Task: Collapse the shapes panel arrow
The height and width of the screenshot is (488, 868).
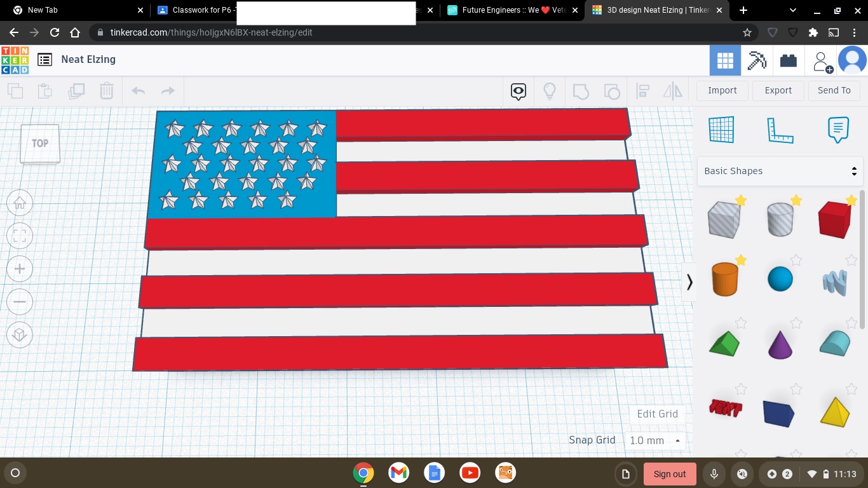Action: tap(689, 281)
